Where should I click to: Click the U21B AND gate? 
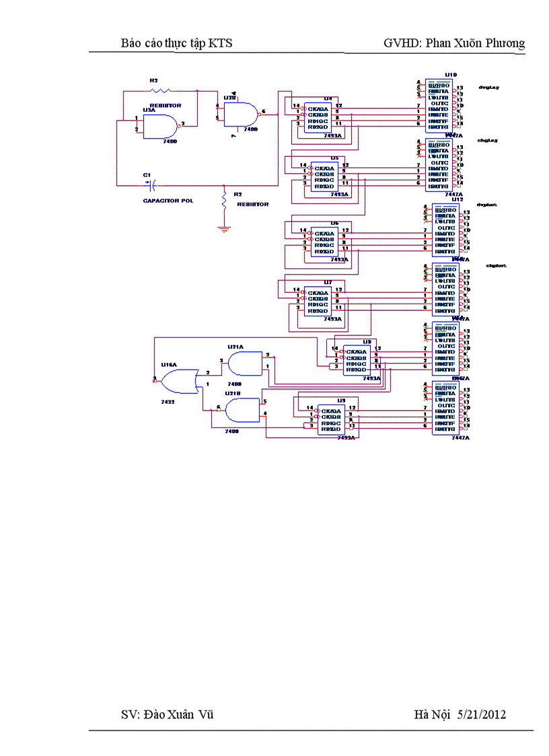click(x=241, y=410)
